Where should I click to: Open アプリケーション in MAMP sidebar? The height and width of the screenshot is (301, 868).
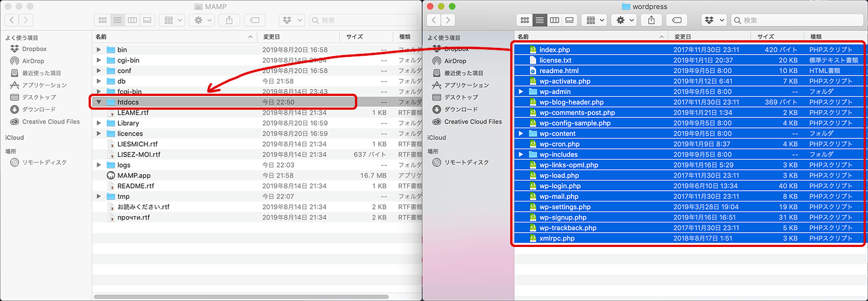39,85
